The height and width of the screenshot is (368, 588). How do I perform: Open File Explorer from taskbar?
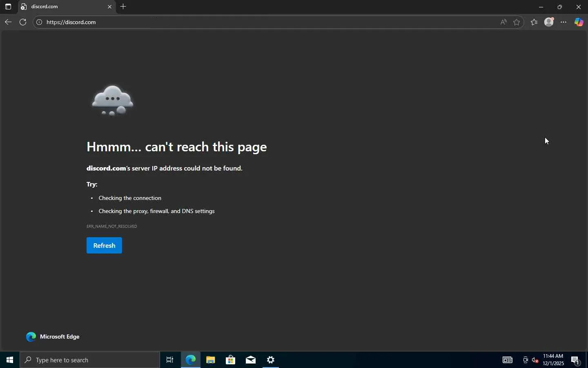(211, 360)
